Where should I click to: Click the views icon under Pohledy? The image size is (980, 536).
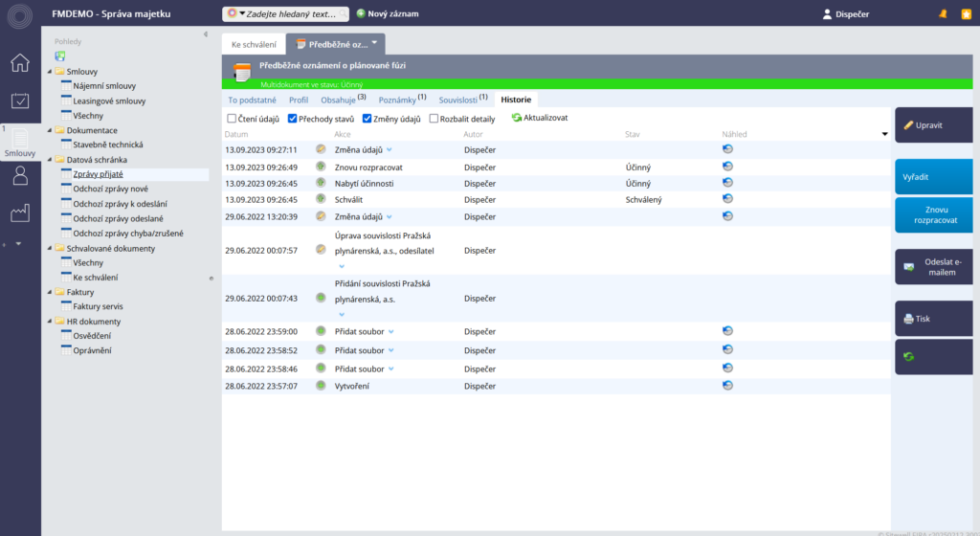[x=60, y=56]
